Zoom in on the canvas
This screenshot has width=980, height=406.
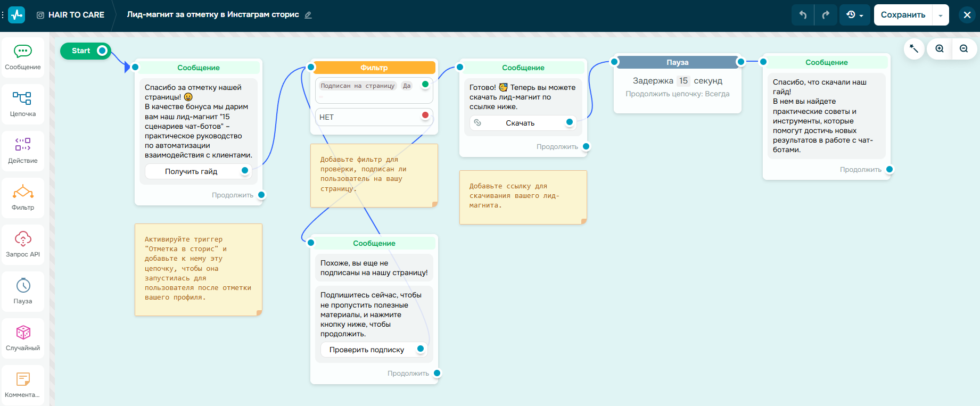click(940, 49)
